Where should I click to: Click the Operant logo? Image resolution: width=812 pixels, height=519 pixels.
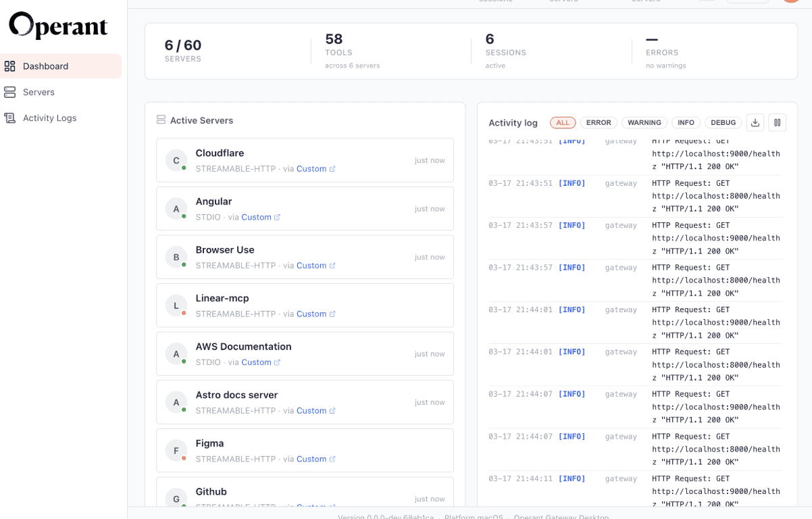(x=58, y=26)
